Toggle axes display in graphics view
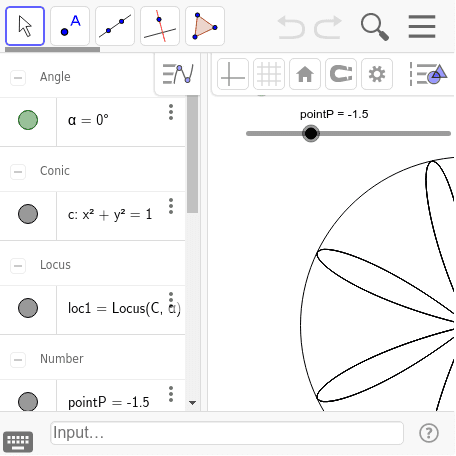This screenshot has width=456, height=456. coord(233,74)
